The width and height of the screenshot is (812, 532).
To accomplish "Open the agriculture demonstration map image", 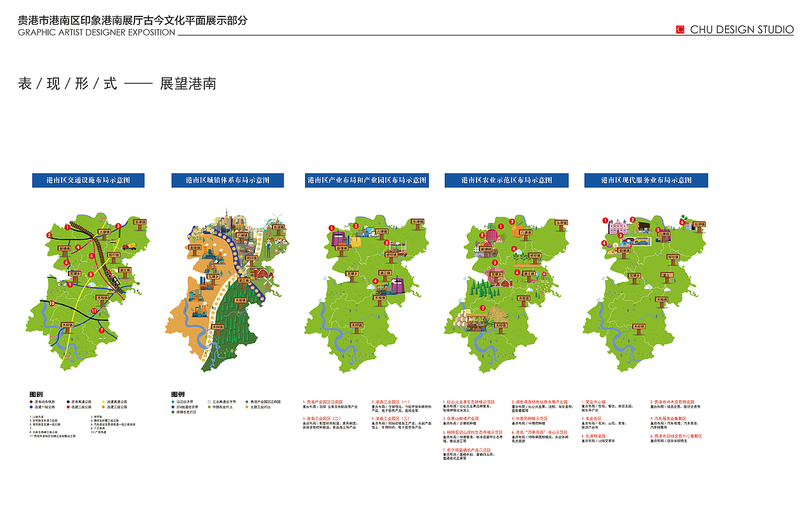I will (x=507, y=294).
